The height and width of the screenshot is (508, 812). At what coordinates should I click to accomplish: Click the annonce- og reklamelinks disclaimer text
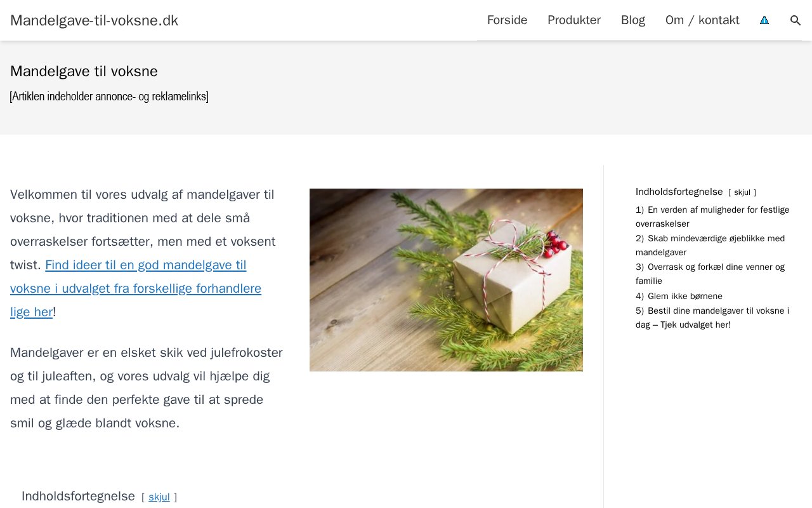pos(109,97)
